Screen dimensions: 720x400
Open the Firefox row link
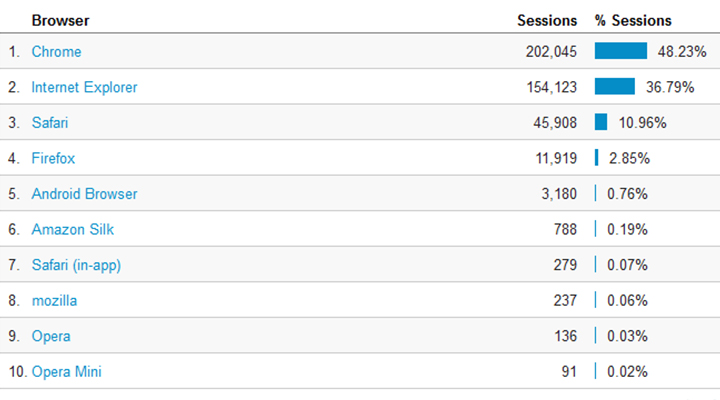click(x=53, y=158)
